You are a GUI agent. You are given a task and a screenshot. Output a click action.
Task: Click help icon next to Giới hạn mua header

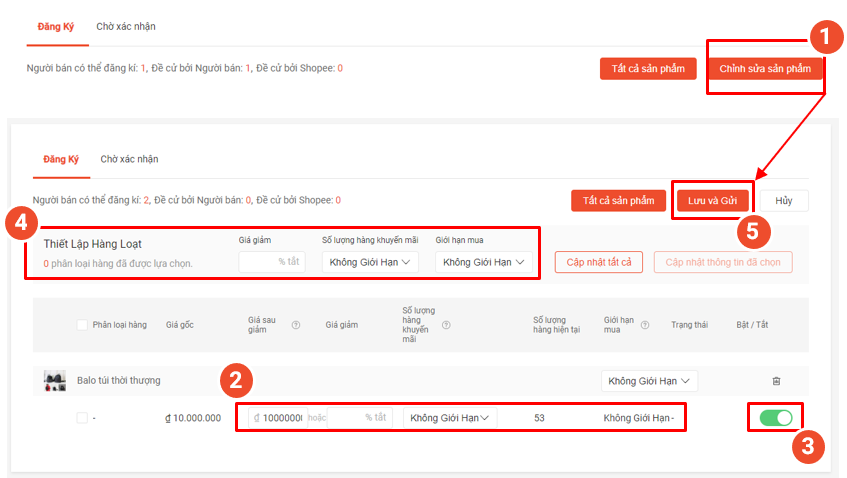pos(644,325)
